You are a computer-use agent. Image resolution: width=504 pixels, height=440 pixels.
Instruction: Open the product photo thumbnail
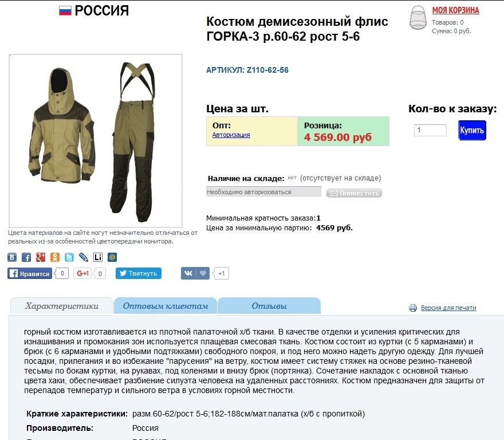96,141
